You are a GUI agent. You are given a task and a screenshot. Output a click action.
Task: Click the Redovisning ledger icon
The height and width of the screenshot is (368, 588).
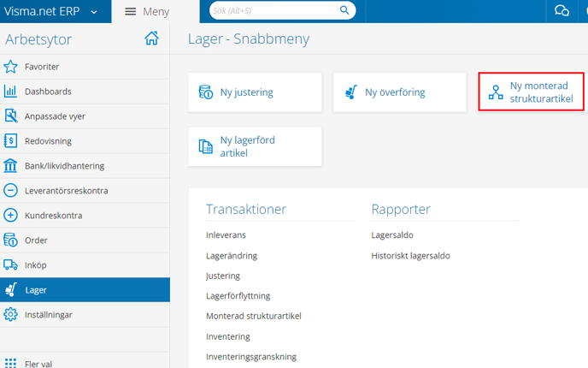(x=10, y=141)
